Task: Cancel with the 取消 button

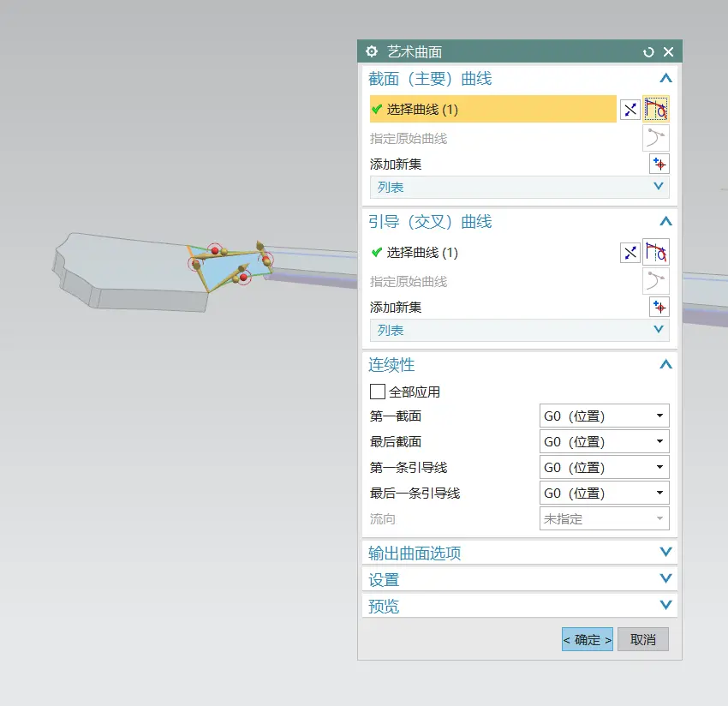Action: [x=643, y=639]
